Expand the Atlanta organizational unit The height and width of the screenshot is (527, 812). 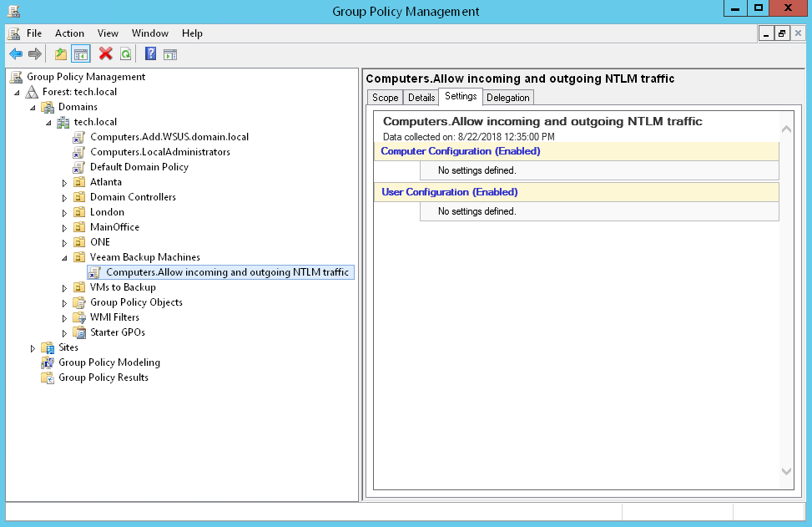coord(65,182)
